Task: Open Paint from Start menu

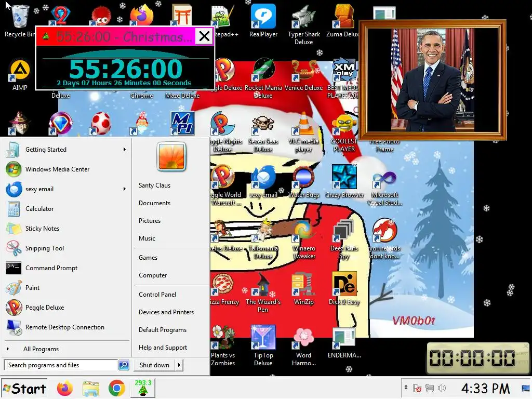Action: tap(66, 288)
